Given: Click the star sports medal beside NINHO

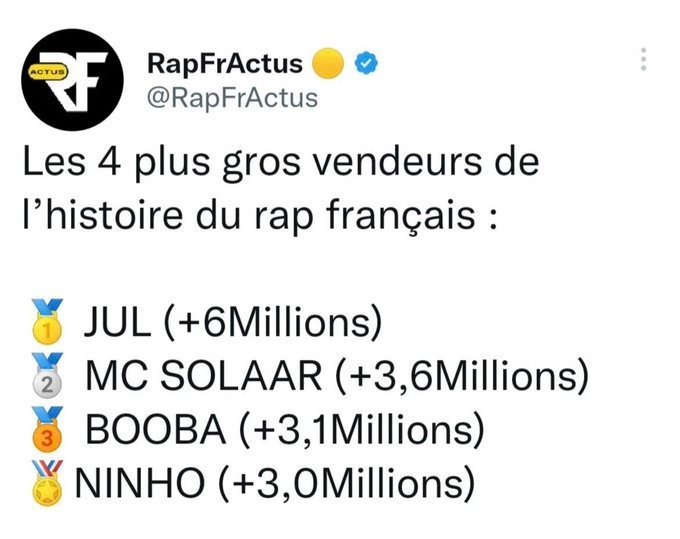Looking at the screenshot, I should [x=47, y=483].
